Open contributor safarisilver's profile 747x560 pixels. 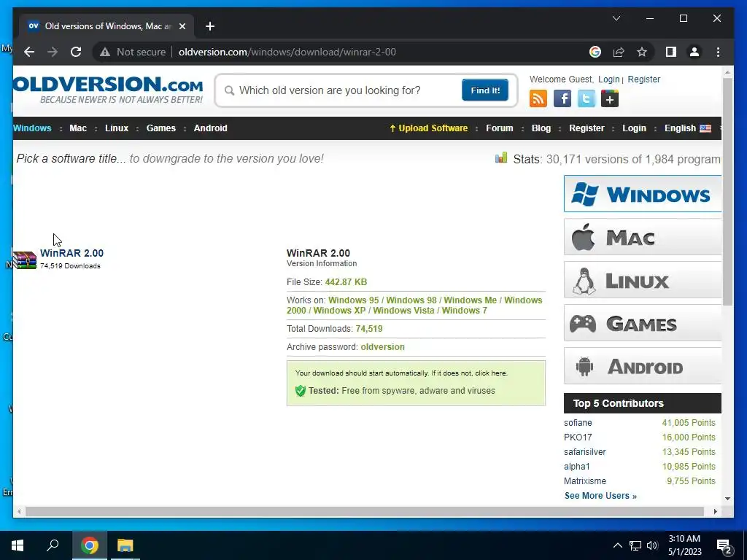585,452
